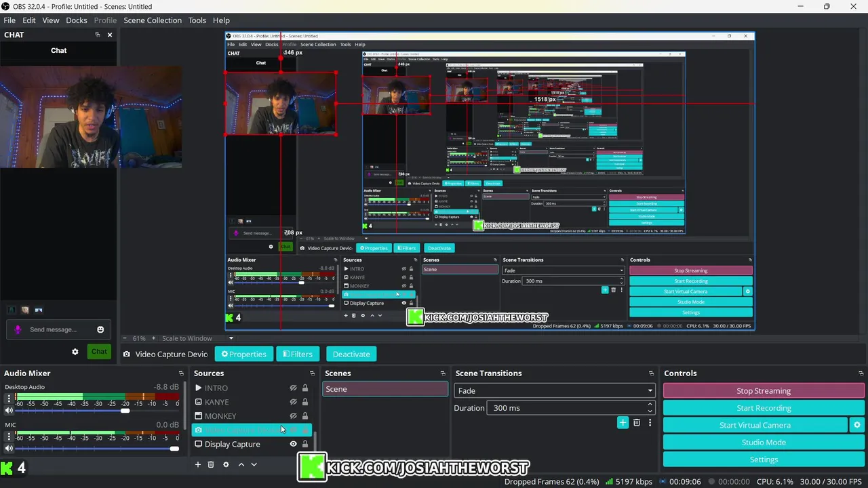Zoom out the preview with minus button
The width and height of the screenshot is (868, 488).
pos(124,338)
